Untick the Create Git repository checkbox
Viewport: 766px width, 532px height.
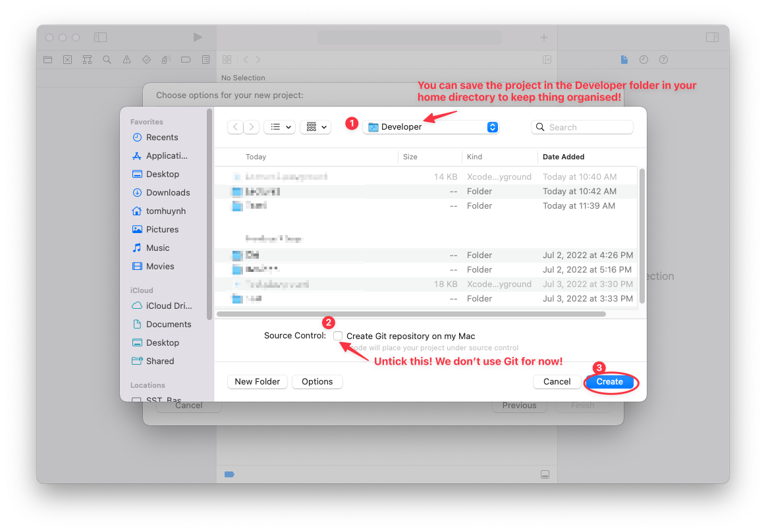point(338,336)
